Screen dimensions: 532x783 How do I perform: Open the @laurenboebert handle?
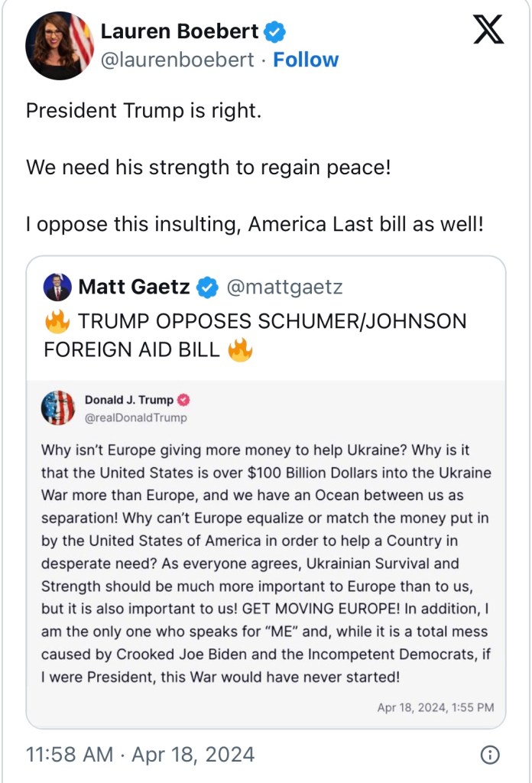pos(177,60)
